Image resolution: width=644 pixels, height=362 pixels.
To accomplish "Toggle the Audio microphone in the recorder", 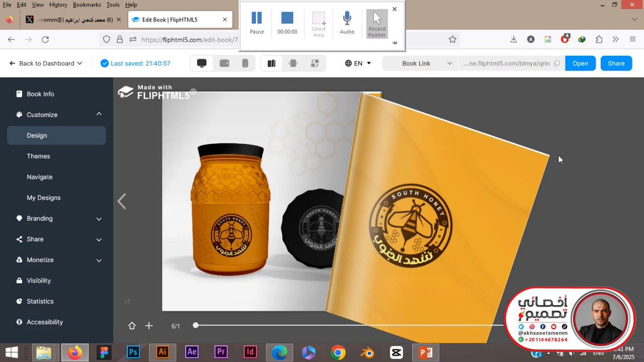I will pos(347,23).
